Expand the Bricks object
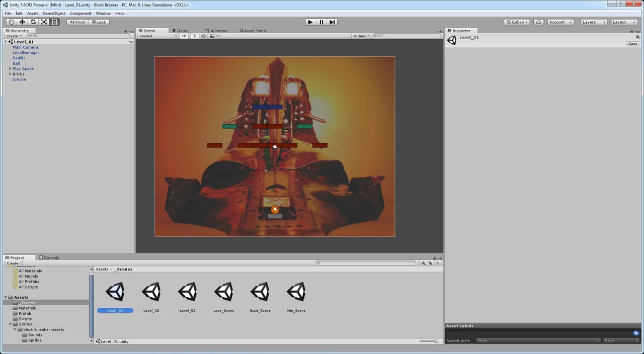Viewport: 644px width, 354px height. [11, 74]
